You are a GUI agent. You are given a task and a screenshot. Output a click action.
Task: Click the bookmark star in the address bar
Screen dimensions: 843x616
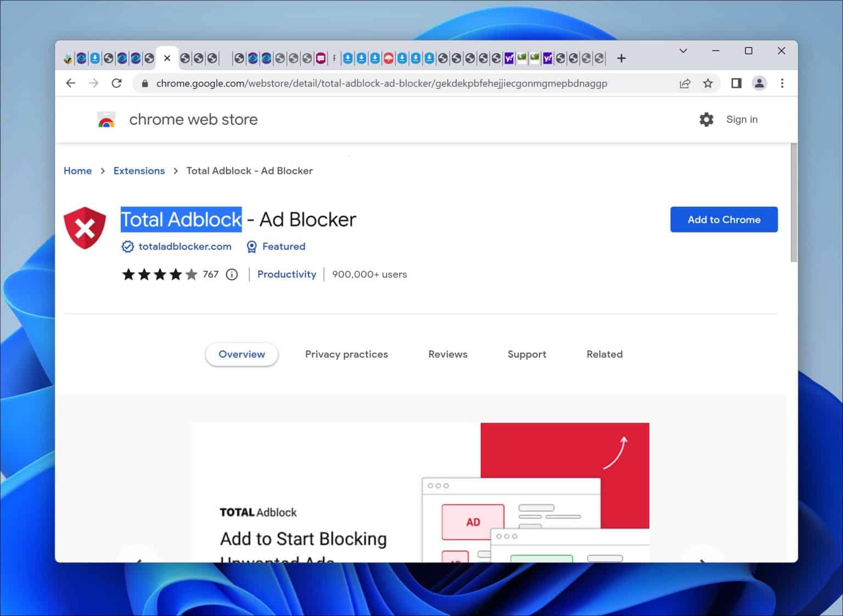click(x=708, y=83)
